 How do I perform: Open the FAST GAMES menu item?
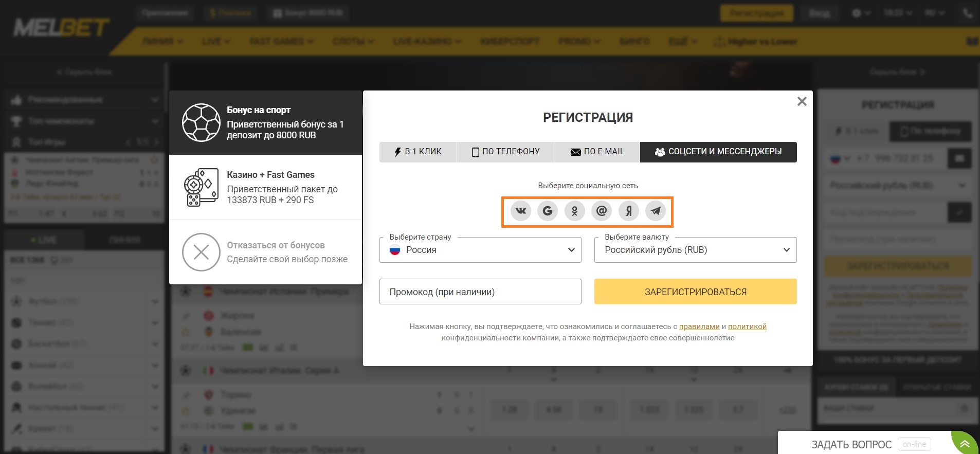281,42
